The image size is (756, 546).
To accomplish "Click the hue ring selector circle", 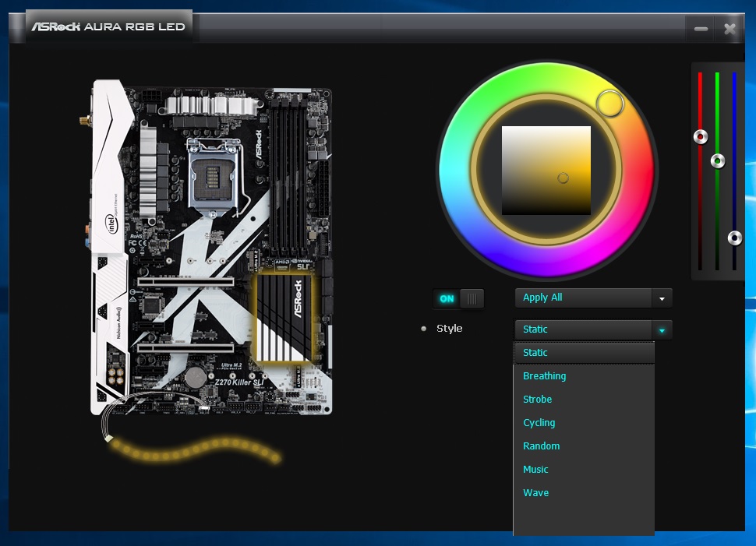I will [x=610, y=104].
